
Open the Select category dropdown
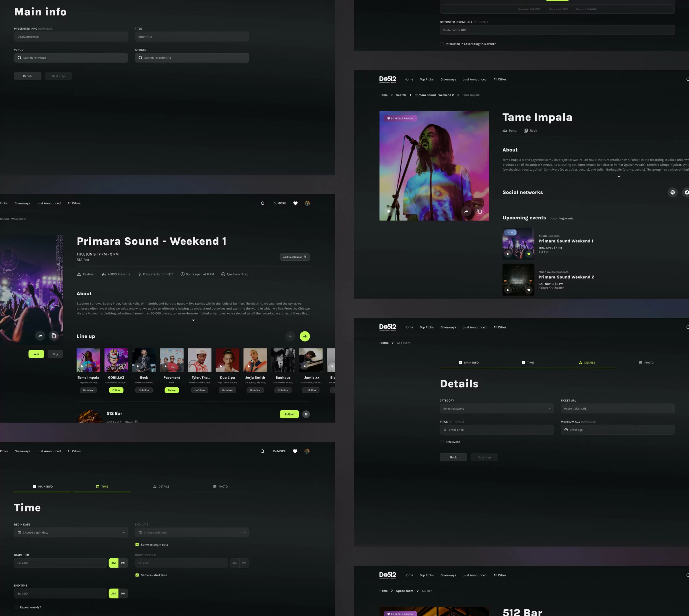click(x=497, y=408)
